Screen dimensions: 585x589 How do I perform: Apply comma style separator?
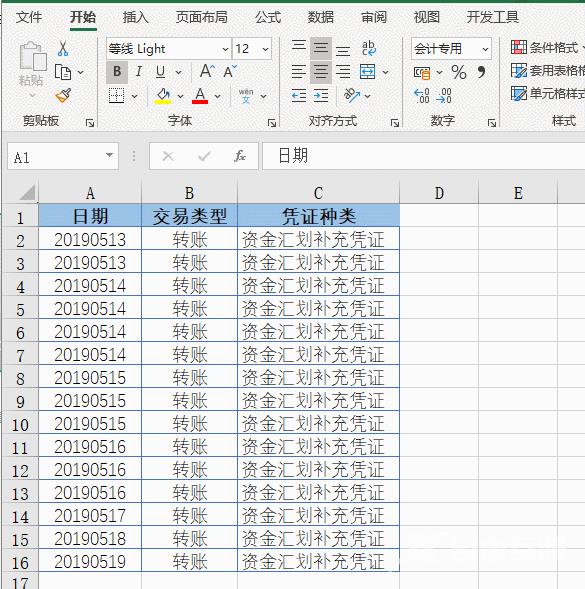coord(481,71)
